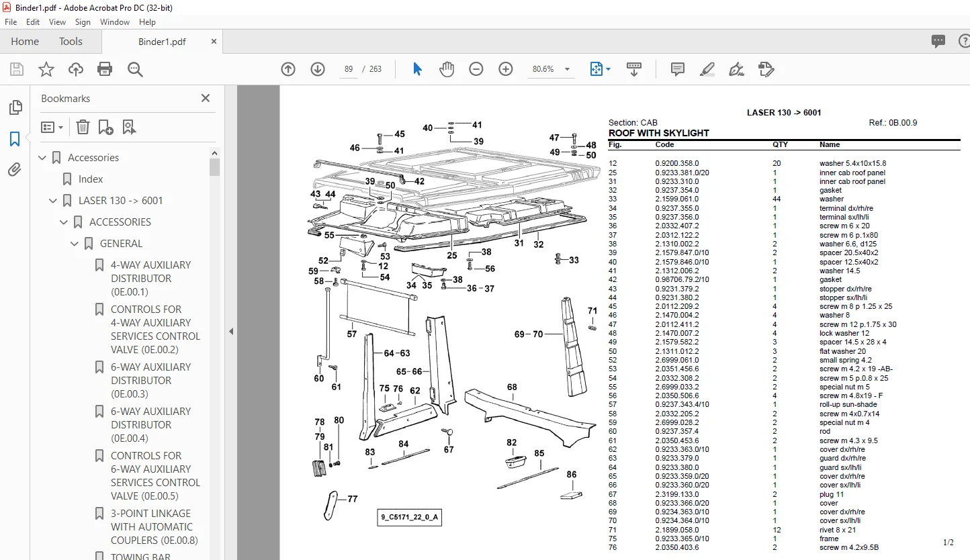Open the Sign document pen tool

(x=736, y=69)
